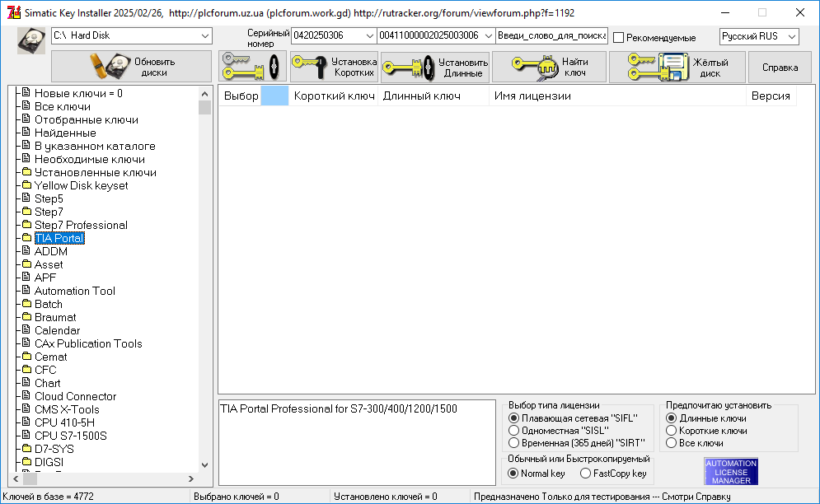Viewport: 820px width, 504px height.
Task: Click Найти ключ button
Action: 549,67
